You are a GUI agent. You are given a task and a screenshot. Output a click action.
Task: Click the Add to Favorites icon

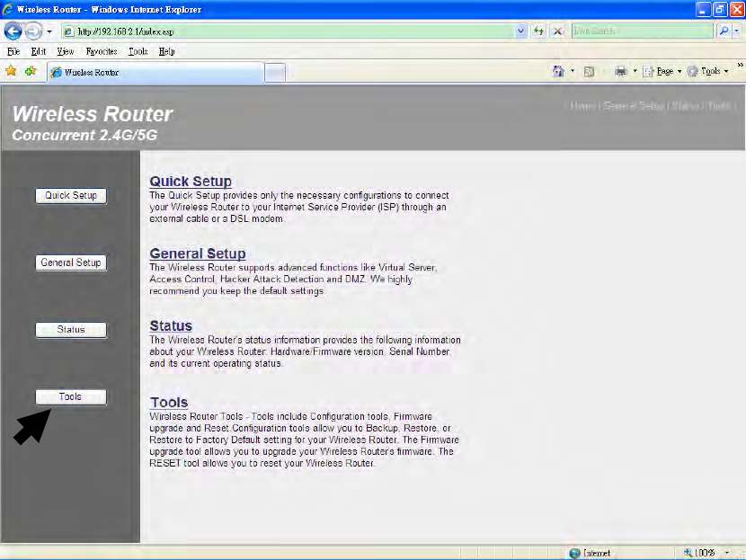pyautogui.click(x=31, y=71)
